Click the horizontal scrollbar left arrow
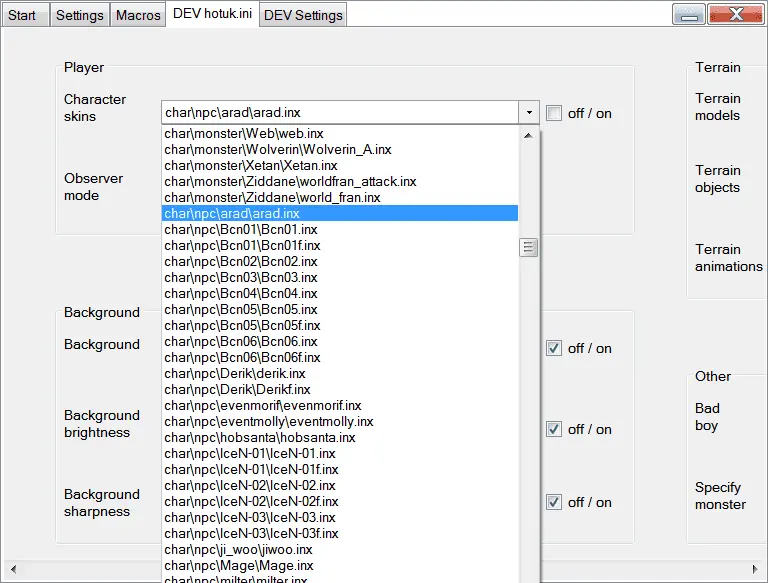768x583 pixels. click(x=13, y=569)
